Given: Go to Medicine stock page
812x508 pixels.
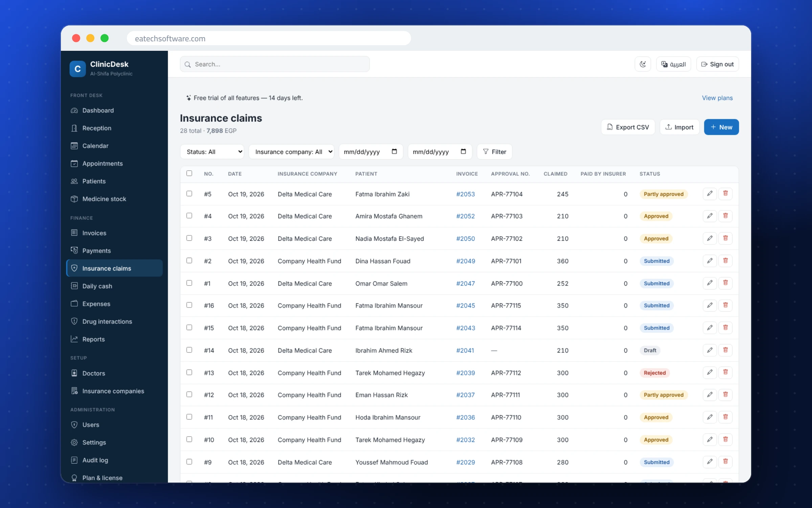Looking at the screenshot, I should coord(114,199).
